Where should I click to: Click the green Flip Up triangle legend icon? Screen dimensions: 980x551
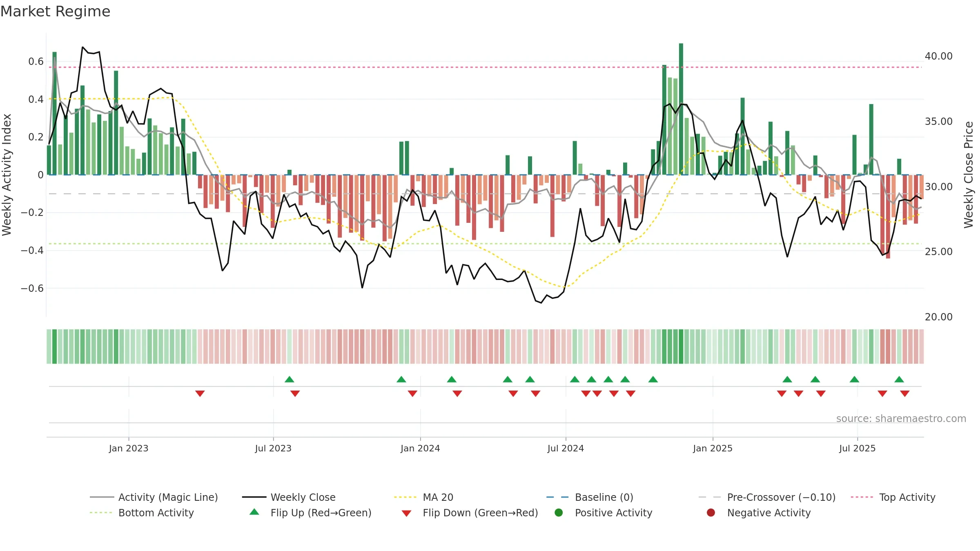click(254, 512)
